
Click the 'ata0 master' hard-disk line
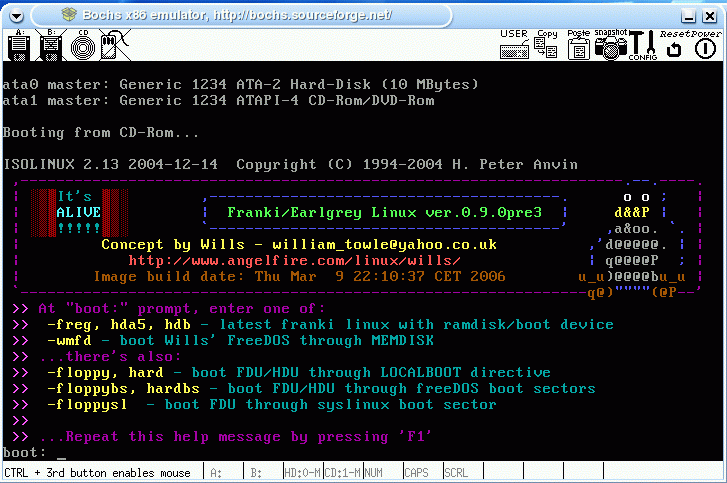click(x=240, y=84)
